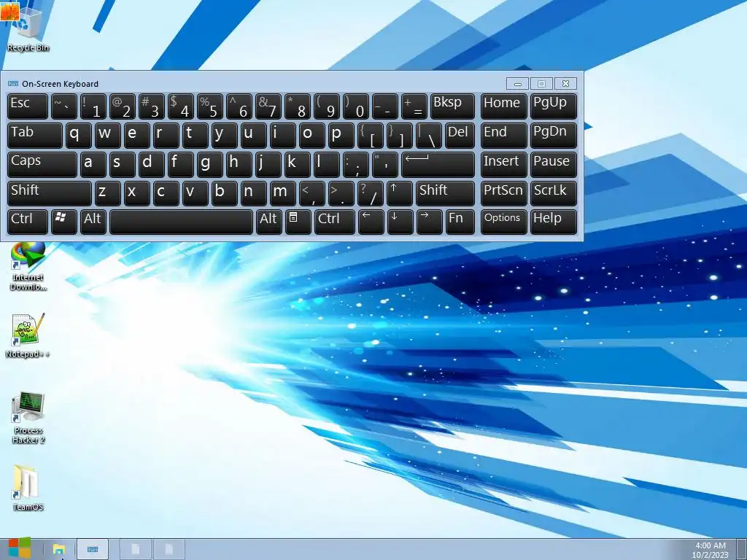Open Process Hacker 2 desktop shortcut
The height and width of the screenshot is (560, 747).
[x=28, y=418]
